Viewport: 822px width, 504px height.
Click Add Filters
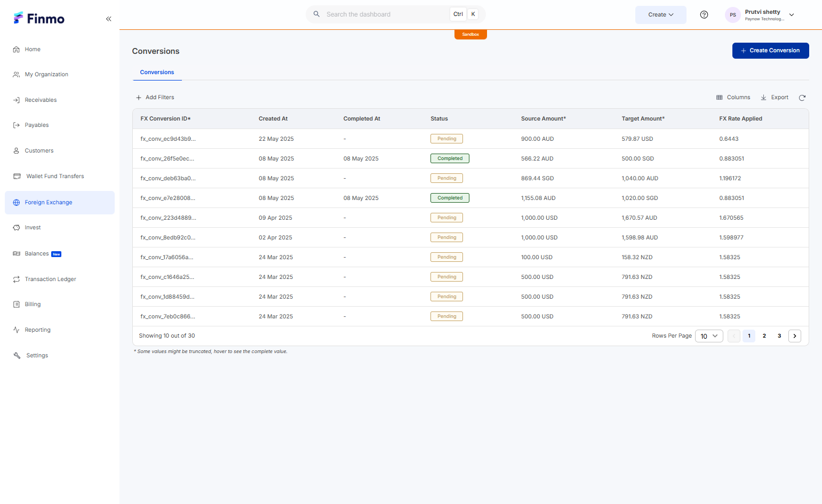tap(155, 98)
